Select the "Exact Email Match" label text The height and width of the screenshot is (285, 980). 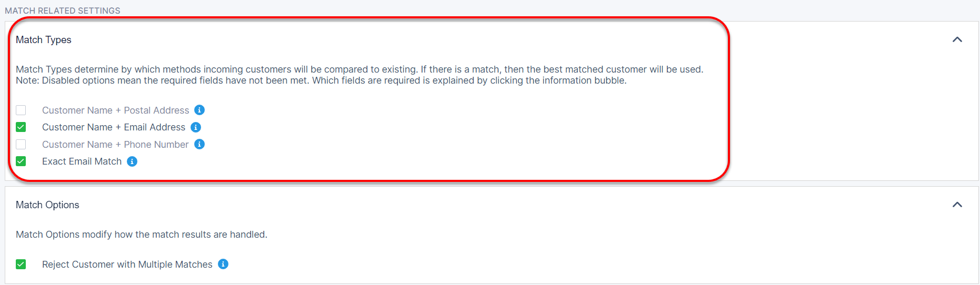pyautogui.click(x=82, y=161)
